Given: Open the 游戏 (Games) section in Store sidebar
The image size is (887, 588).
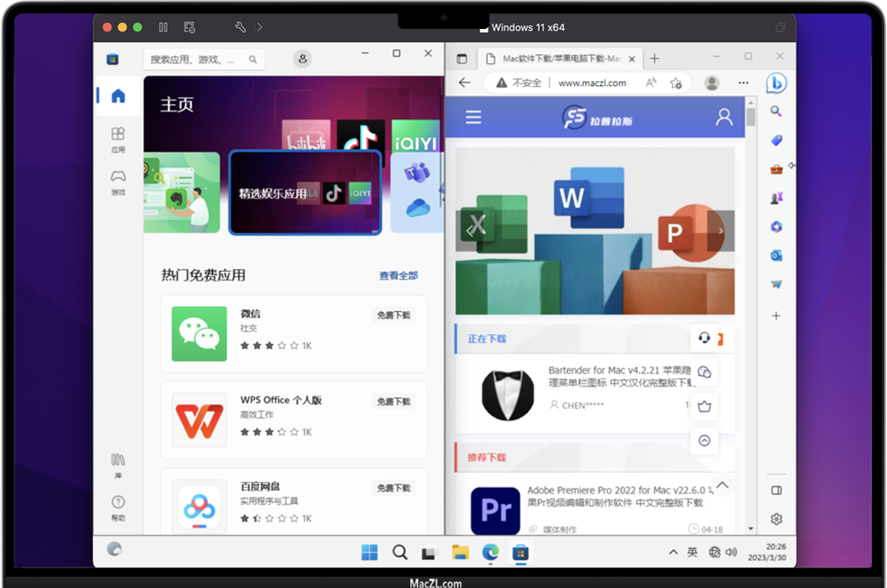Looking at the screenshot, I should coord(118,181).
